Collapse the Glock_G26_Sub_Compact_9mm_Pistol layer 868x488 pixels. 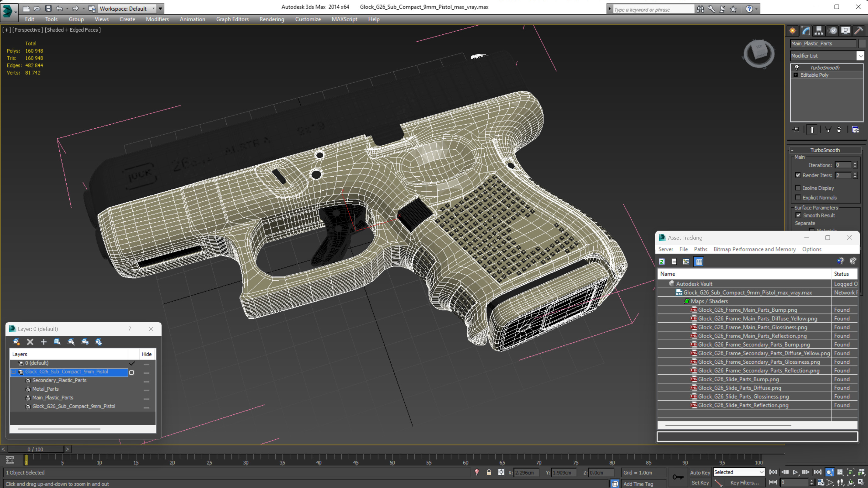tap(13, 372)
